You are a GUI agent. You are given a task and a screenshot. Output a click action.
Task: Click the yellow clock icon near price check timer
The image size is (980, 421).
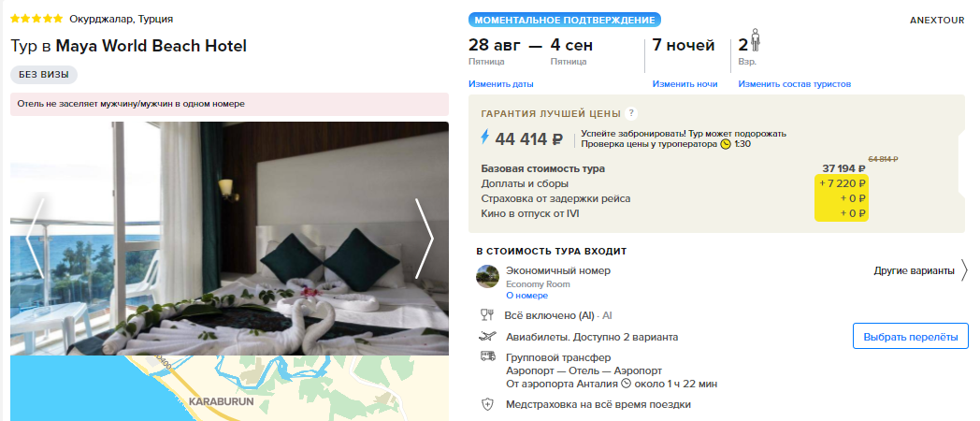tap(725, 144)
